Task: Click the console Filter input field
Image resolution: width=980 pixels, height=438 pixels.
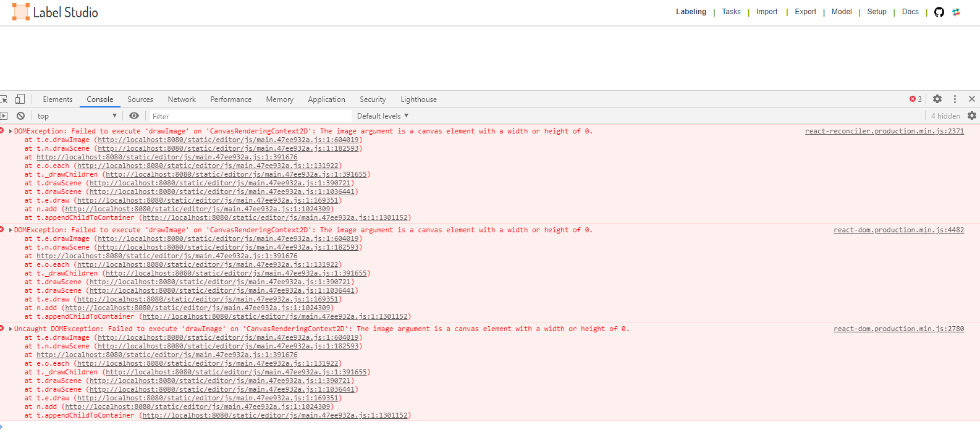Action: coord(251,116)
